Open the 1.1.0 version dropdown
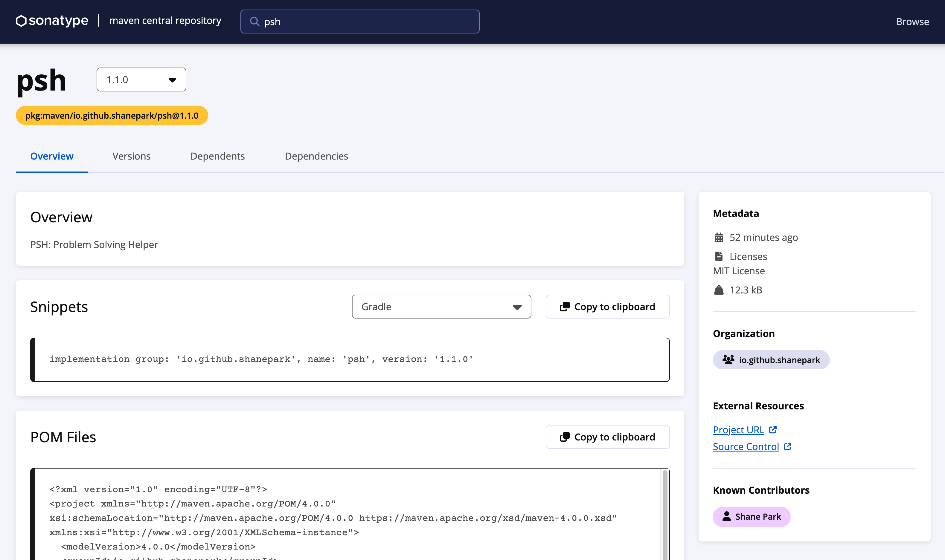The width and height of the screenshot is (945, 560). pos(141,79)
